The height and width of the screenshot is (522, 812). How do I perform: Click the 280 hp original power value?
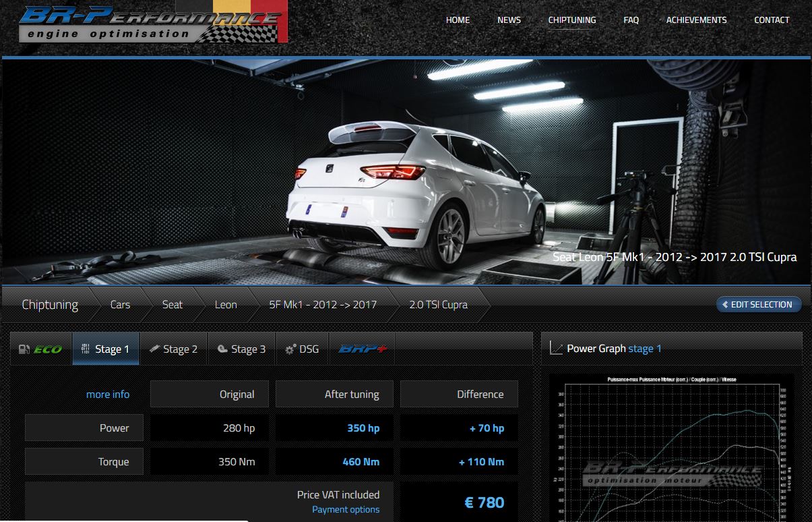click(x=239, y=428)
